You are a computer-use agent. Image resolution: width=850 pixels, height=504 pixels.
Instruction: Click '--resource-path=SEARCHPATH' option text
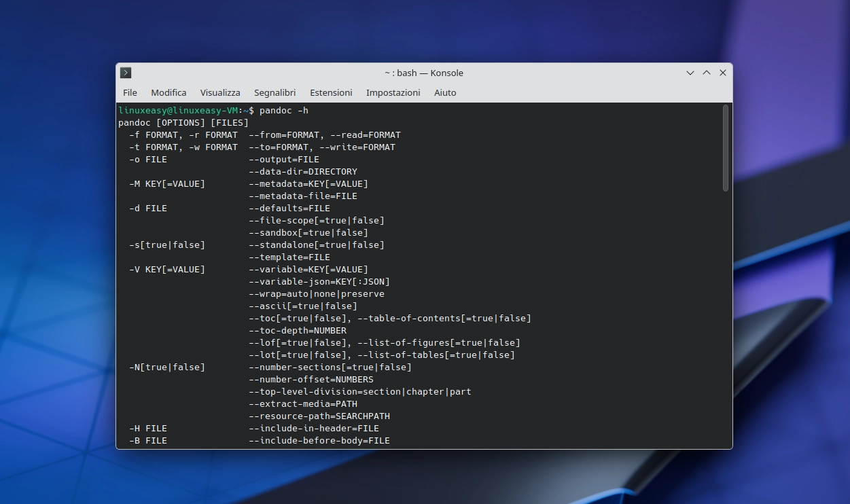[x=319, y=416]
